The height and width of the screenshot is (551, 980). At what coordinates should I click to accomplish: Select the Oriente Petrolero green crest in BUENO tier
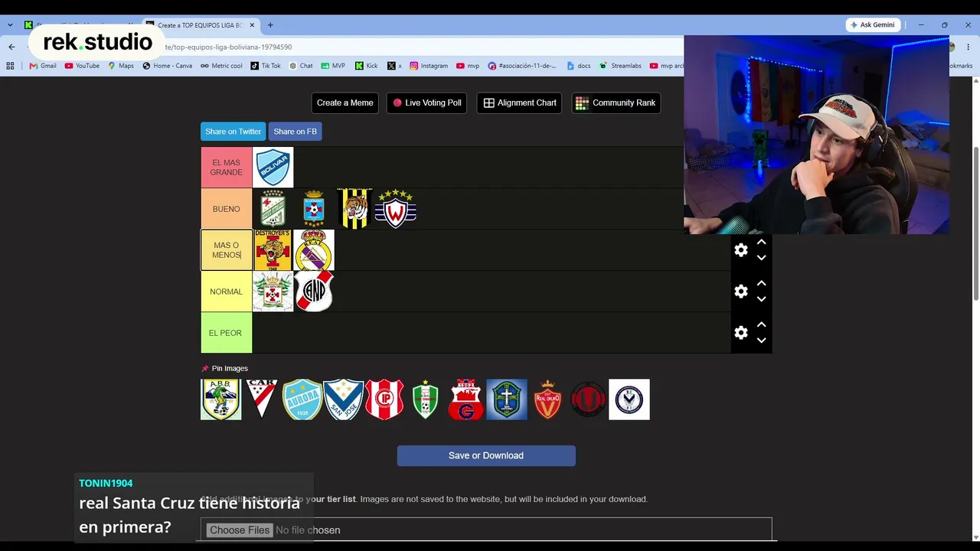tap(273, 209)
